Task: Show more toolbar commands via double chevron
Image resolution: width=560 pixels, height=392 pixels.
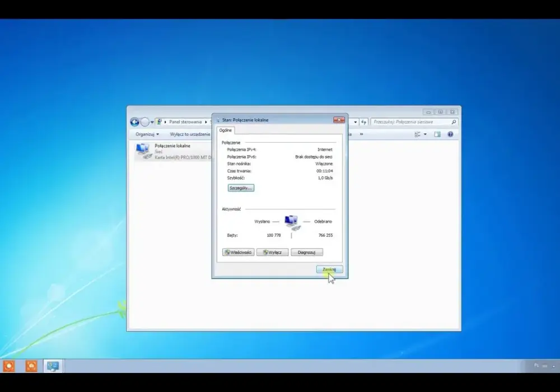Action: pyautogui.click(x=361, y=134)
